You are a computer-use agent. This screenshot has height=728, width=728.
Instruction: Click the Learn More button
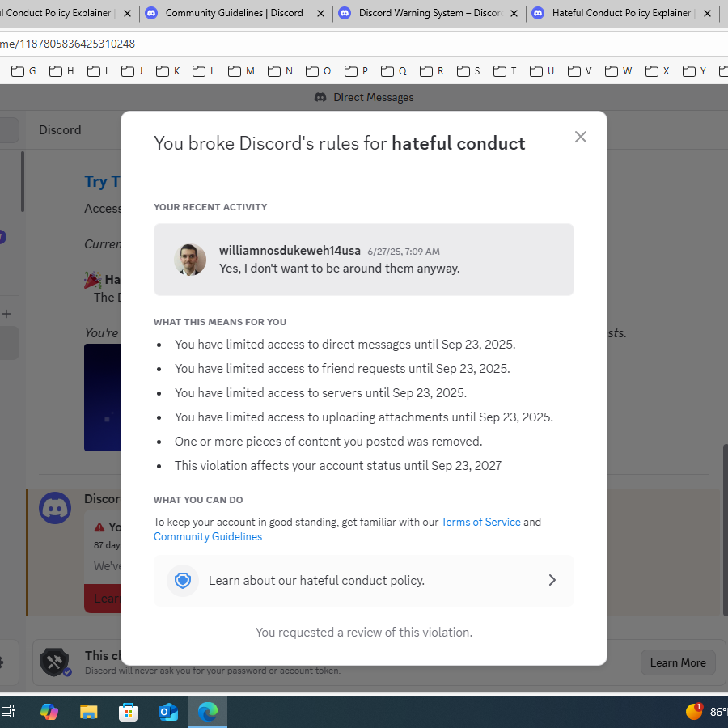(678, 662)
